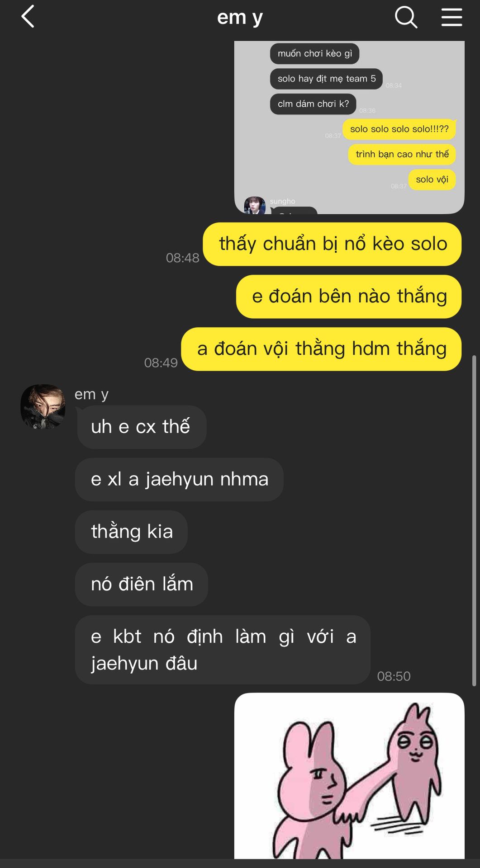480x868 pixels.
Task: Open em y's profile avatar
Action: point(43,406)
